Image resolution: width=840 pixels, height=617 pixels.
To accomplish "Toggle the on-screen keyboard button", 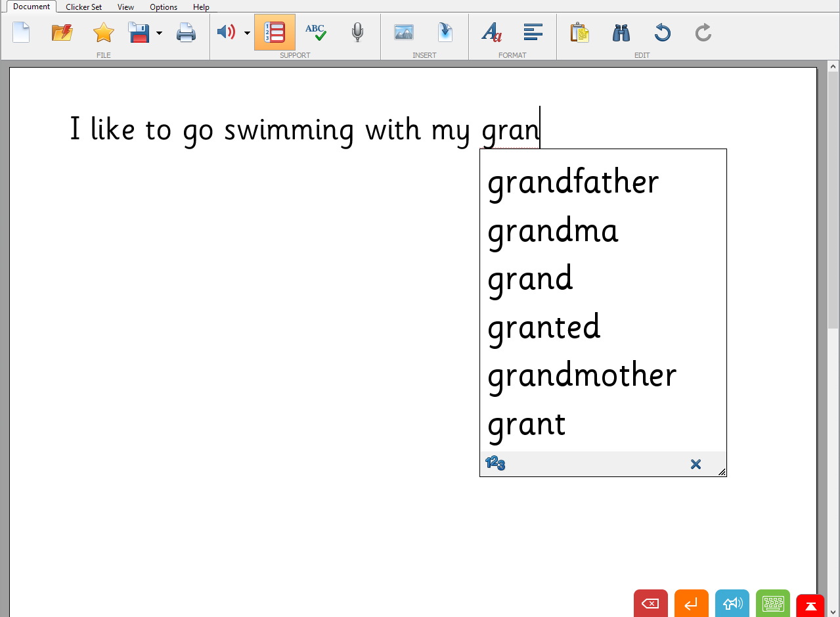I will click(x=772, y=604).
